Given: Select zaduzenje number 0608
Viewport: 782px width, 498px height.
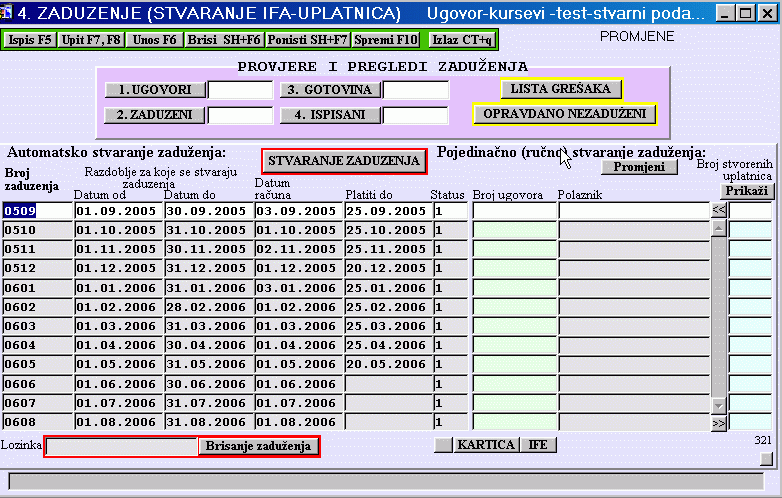Looking at the screenshot, I should click(x=37, y=422).
